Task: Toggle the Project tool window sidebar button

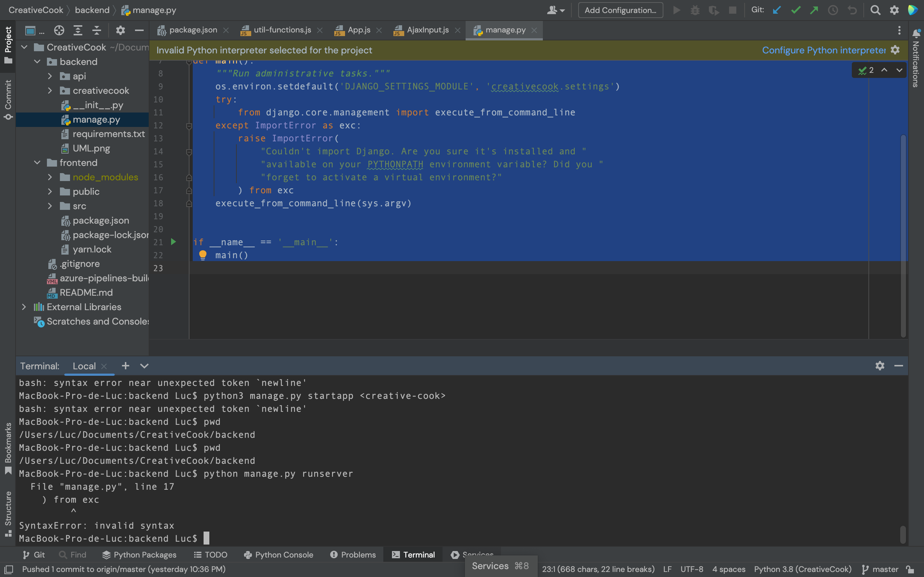Action: (x=8, y=45)
